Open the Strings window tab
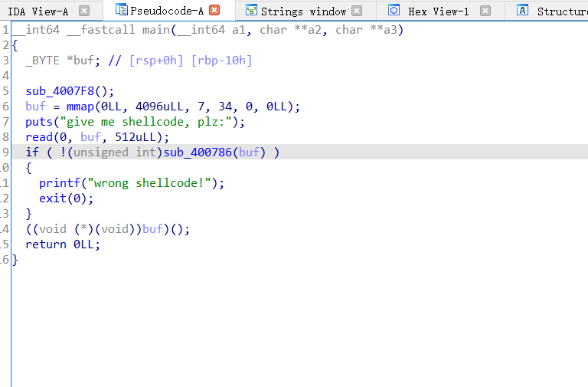Image resolution: width=588 pixels, height=387 pixels. (303, 11)
